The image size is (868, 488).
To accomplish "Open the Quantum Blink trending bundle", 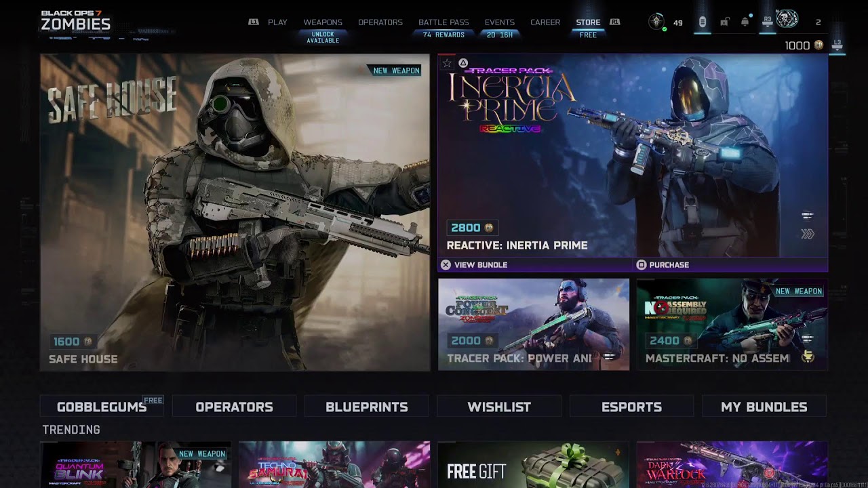I will click(x=136, y=464).
